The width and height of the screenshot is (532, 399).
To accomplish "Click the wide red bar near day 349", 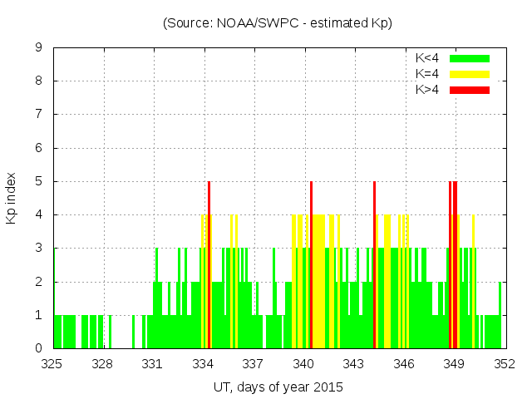I will 455,266.
